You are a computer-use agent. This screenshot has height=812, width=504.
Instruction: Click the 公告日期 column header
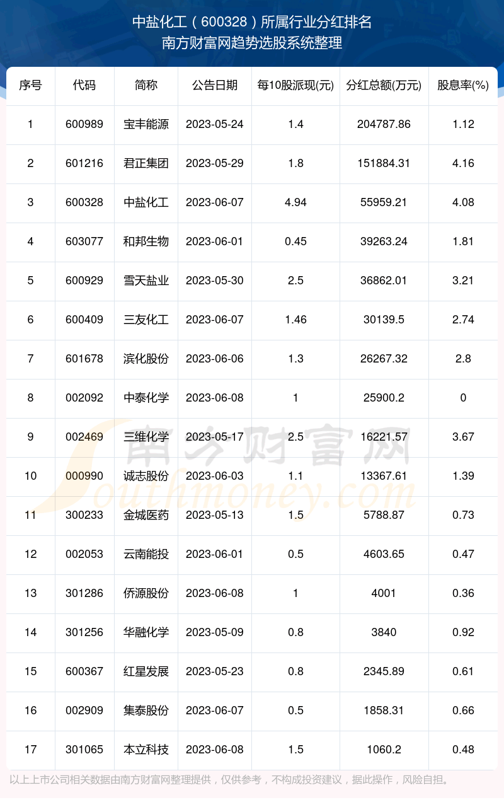(215, 86)
